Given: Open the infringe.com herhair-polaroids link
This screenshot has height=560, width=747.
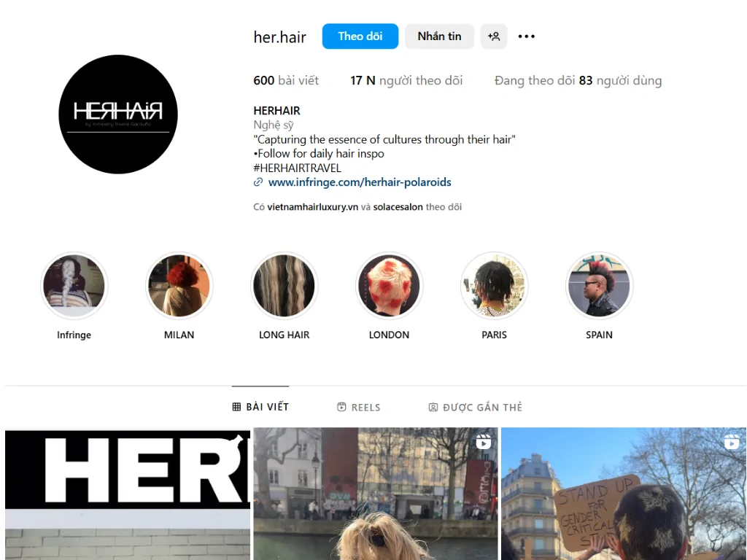Looking at the screenshot, I should [x=360, y=182].
